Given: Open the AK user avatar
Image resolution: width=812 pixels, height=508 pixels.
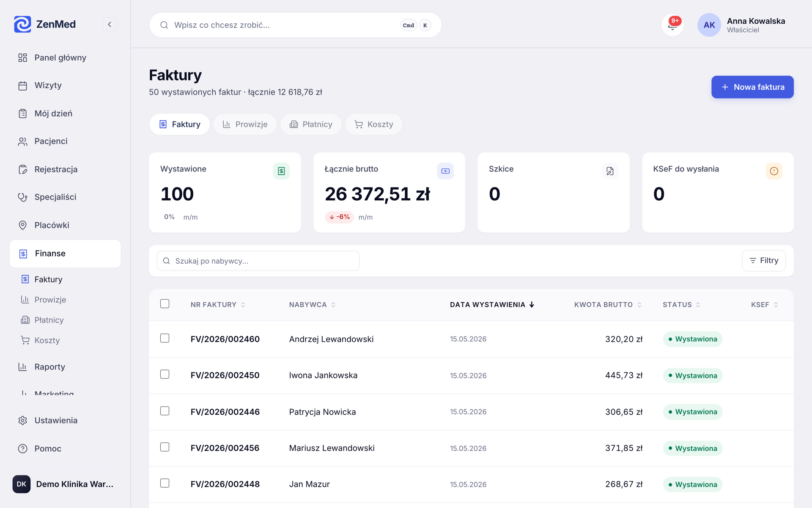Looking at the screenshot, I should pyautogui.click(x=709, y=25).
